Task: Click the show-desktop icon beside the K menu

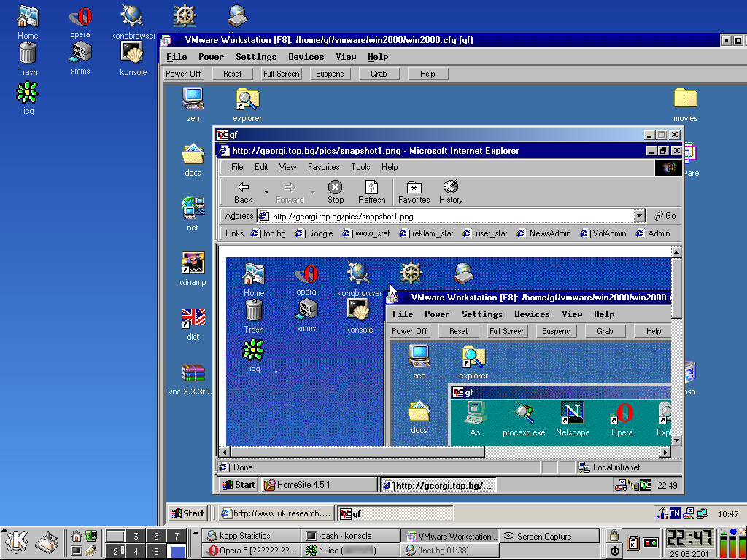Action: click(48, 543)
